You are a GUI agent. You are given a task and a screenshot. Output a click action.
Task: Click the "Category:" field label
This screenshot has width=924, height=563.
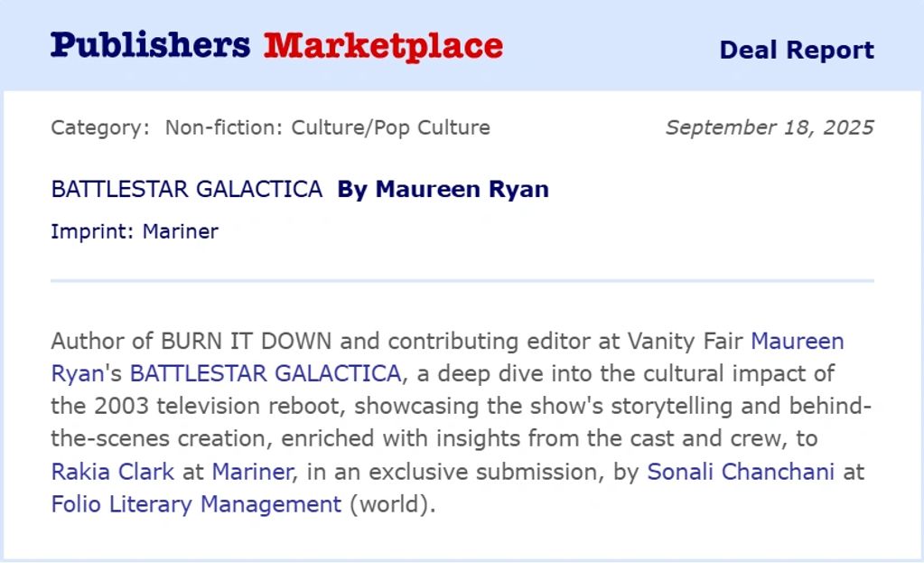pyautogui.click(x=100, y=127)
